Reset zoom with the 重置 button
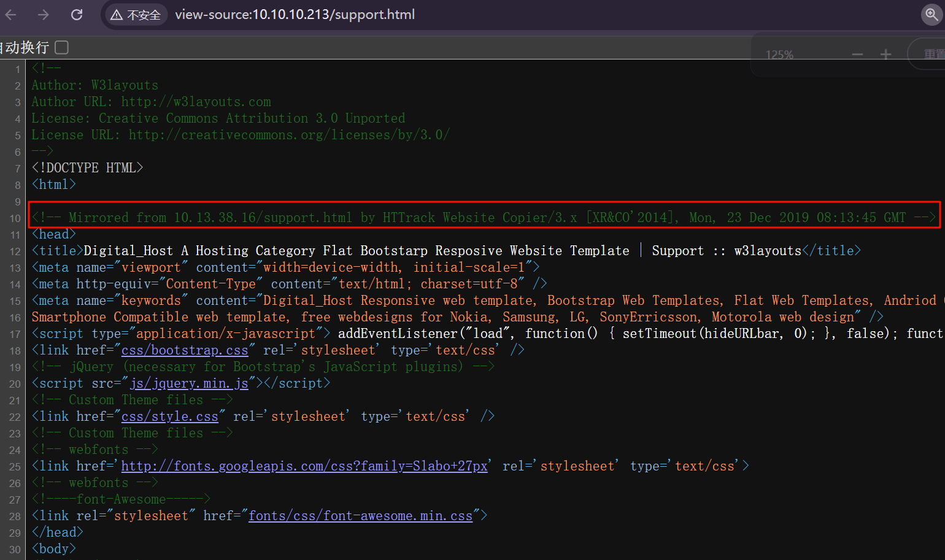This screenshot has height=560, width=945. pos(932,55)
